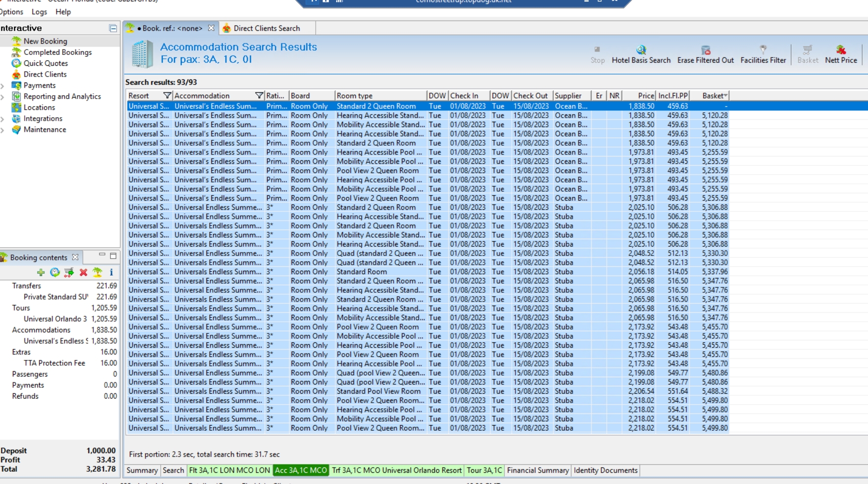The image size is (868, 484).
Task: Sort by the Incl.Fl.PP column header
Action: point(673,96)
